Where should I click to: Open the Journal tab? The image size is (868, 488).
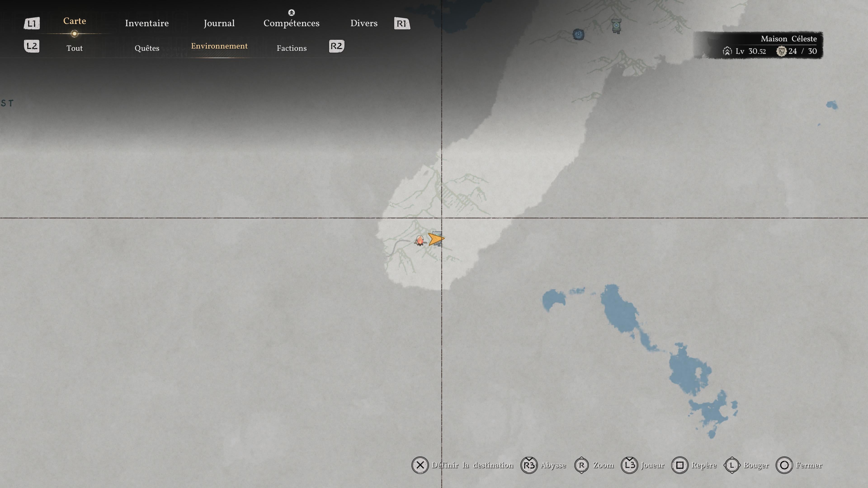pyautogui.click(x=219, y=23)
